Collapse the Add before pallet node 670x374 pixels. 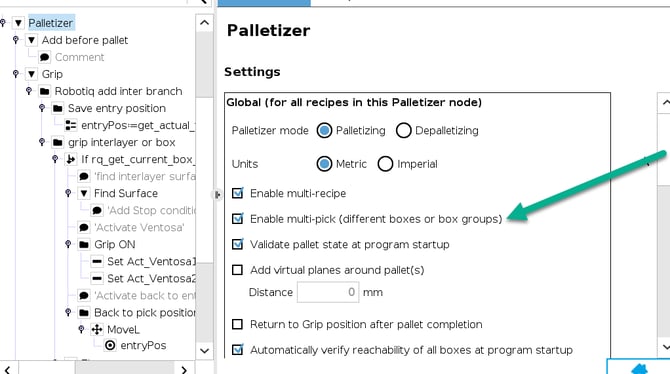tap(32, 40)
